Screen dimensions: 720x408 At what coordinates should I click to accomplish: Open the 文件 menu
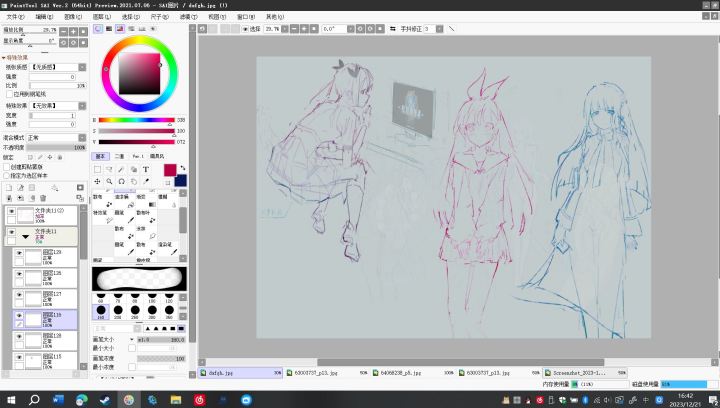point(15,17)
